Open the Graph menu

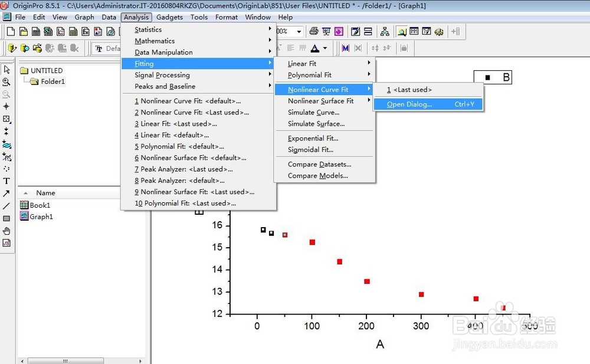(x=84, y=17)
